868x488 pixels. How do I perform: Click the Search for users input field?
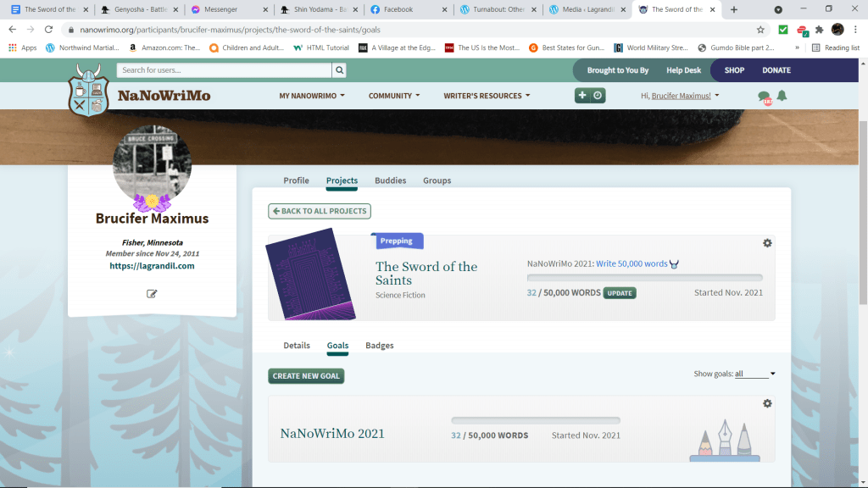[x=225, y=70]
